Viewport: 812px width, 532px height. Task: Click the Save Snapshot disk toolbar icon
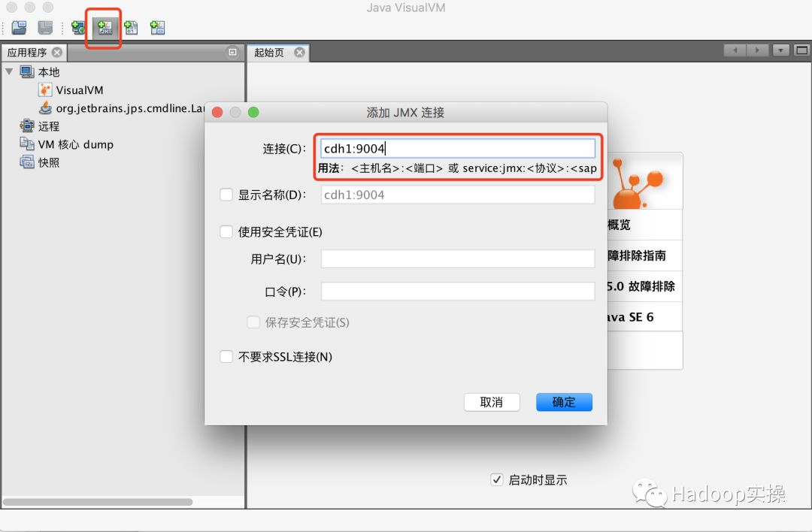[x=46, y=28]
